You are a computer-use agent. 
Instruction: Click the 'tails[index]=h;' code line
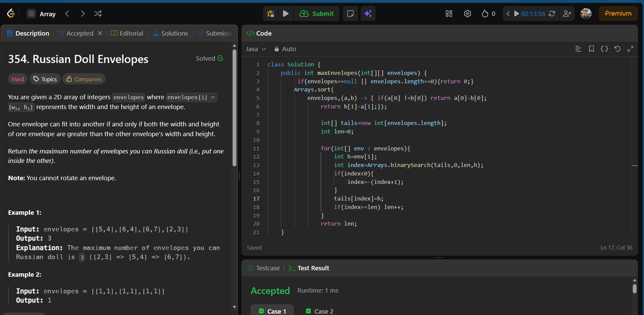358,199
